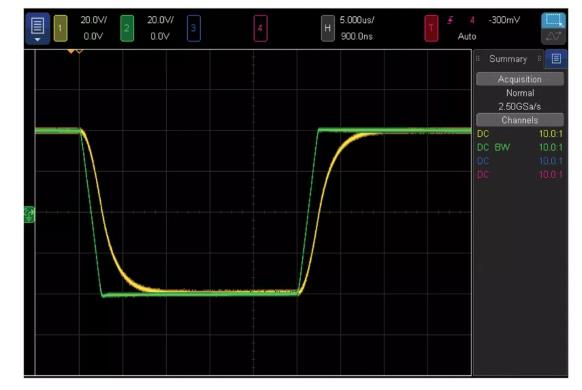This screenshot has height=390, width=582.
Task: Click the Acquisition button
Action: tap(520, 79)
